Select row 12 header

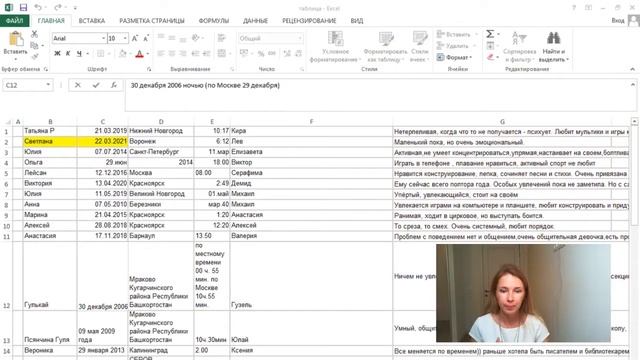point(6,276)
